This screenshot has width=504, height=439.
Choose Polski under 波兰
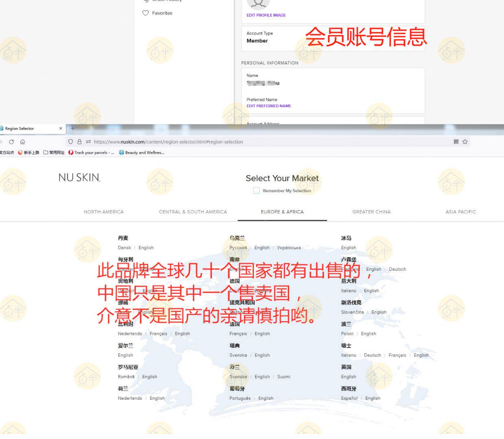click(347, 334)
